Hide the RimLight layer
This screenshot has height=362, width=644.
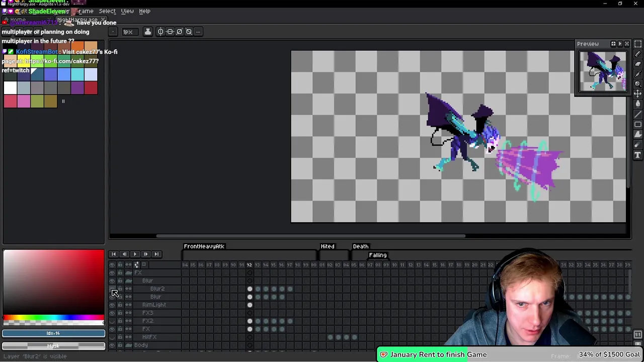[112, 305]
